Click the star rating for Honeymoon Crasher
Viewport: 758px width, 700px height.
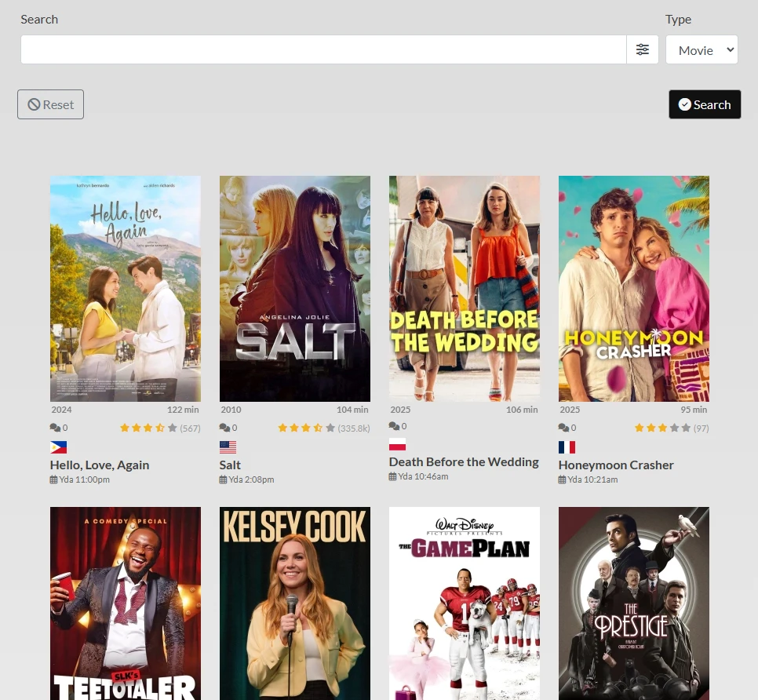pyautogui.click(x=662, y=428)
